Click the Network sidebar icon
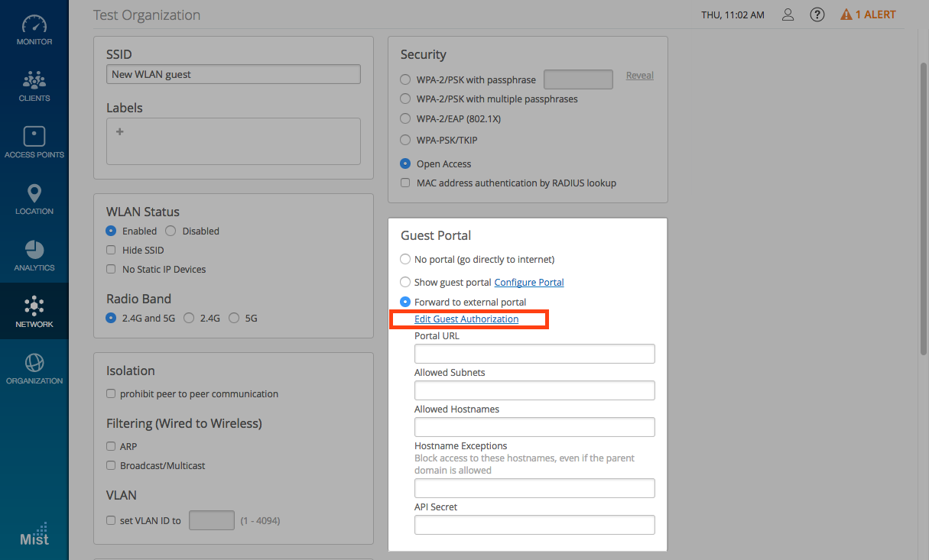The image size is (929, 560). [34, 311]
